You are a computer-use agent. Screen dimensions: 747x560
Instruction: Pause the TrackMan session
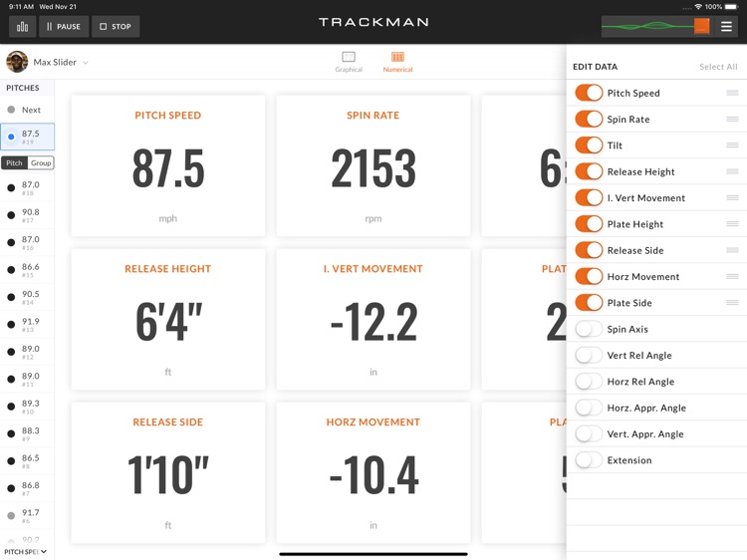point(64,27)
